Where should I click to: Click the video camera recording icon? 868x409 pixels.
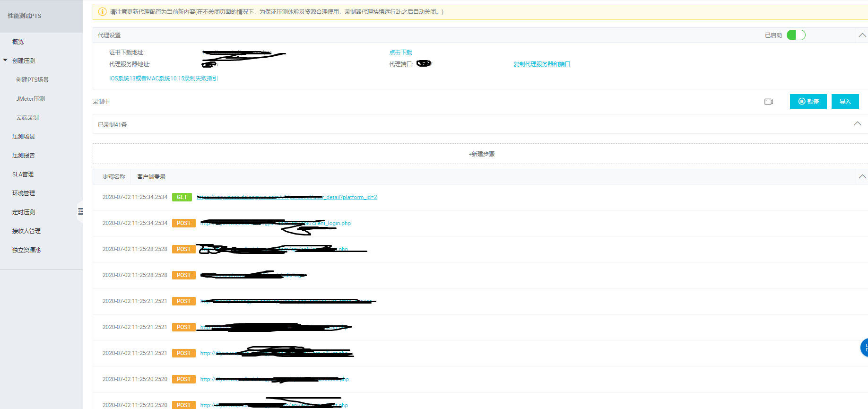768,102
